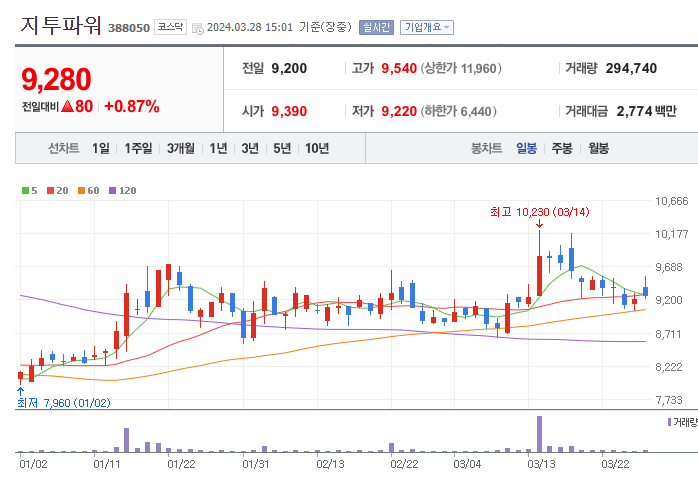Click the 하한가 6,440 text

459,111
